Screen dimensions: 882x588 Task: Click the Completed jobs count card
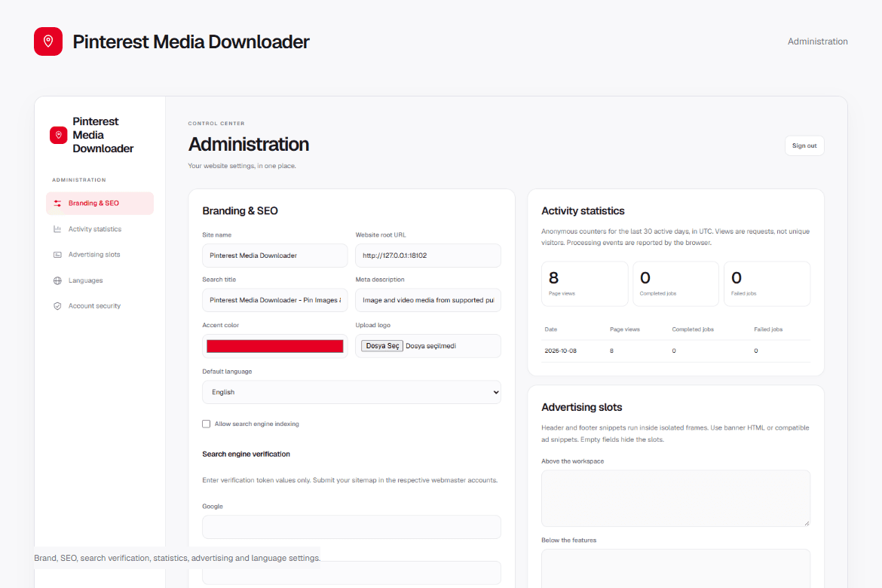675,283
